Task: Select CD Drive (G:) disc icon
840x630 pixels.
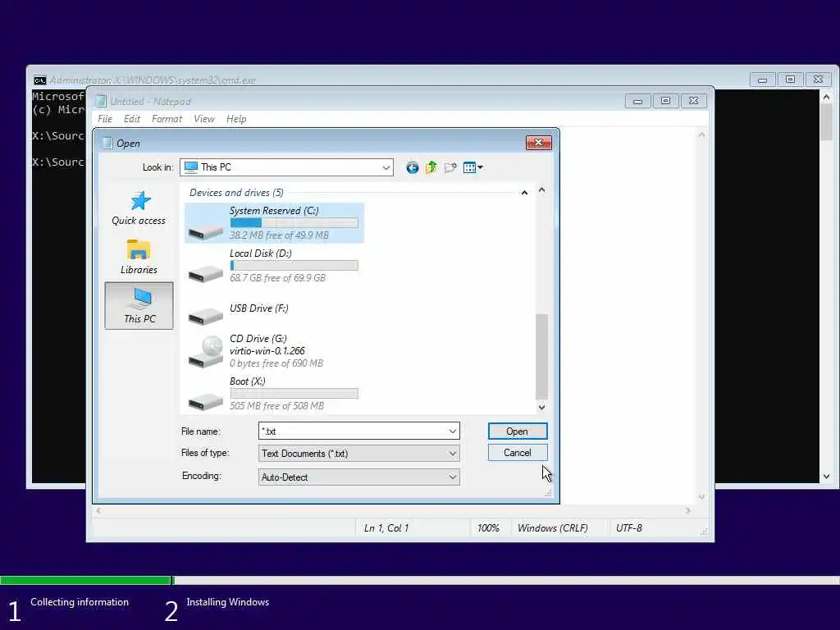Action: point(206,352)
